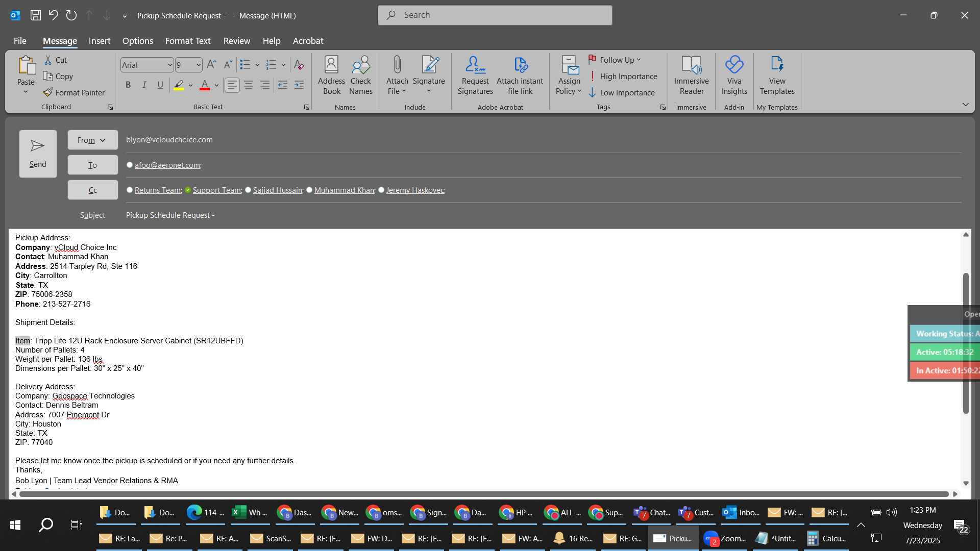Undo the last action
The width and height of the screenshot is (980, 551).
(53, 15)
